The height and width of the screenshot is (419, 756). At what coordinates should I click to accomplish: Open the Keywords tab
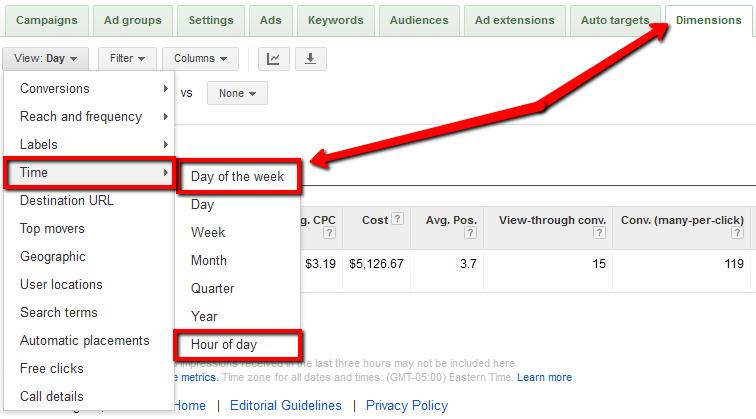coord(335,20)
